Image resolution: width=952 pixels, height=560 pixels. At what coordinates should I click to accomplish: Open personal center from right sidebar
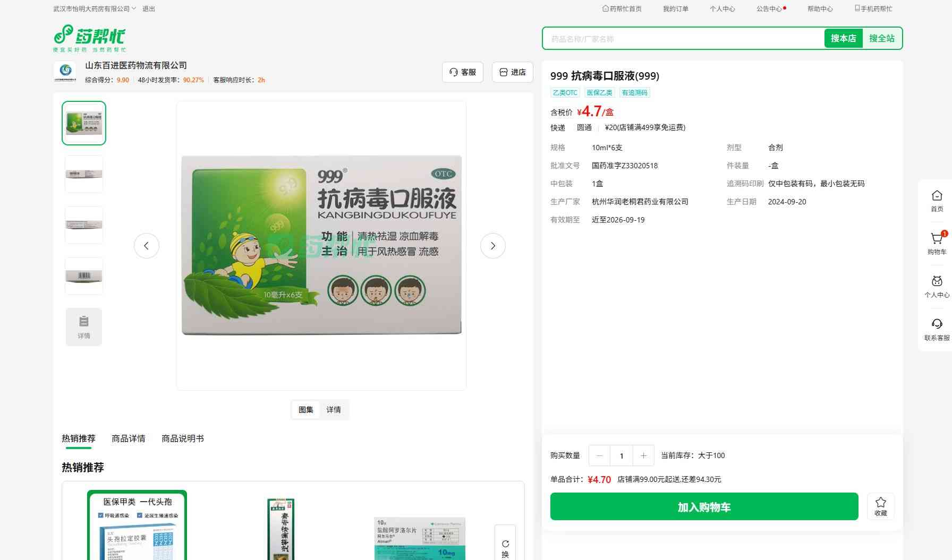(937, 286)
